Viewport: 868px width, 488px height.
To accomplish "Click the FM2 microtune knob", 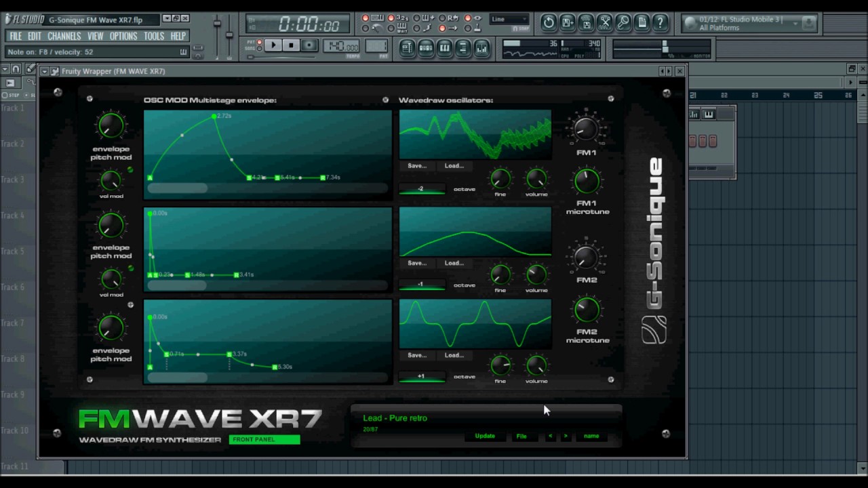I will tap(587, 310).
